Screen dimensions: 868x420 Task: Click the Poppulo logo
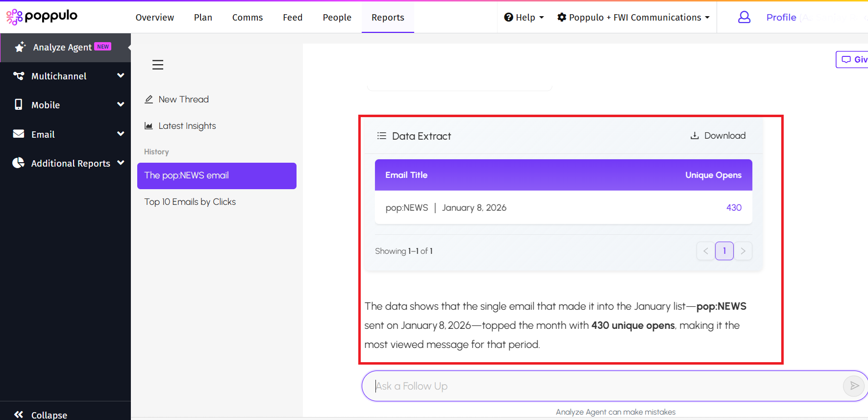point(42,17)
